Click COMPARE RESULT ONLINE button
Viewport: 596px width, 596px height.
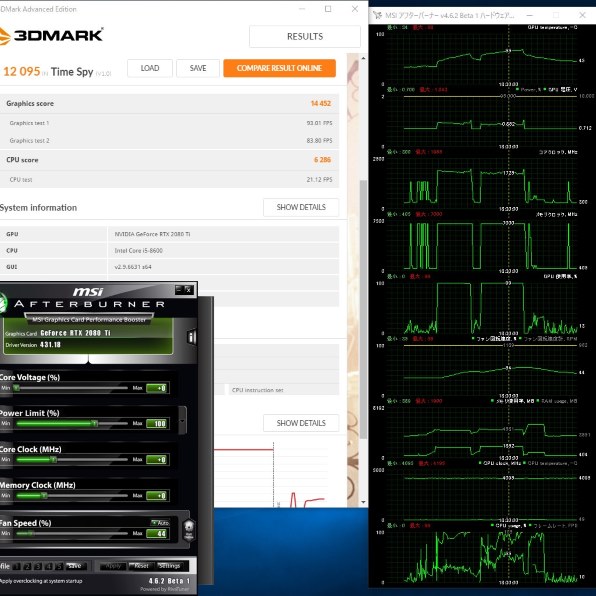[279, 68]
